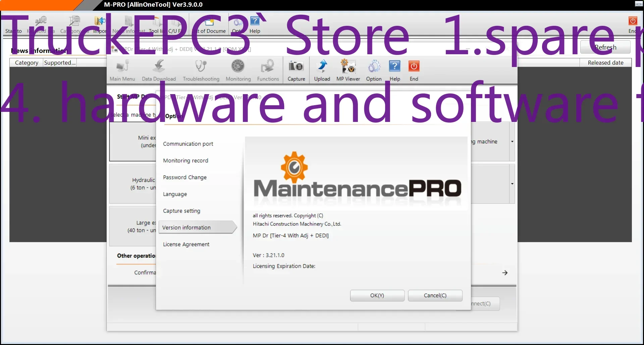Viewport: 644px width, 345px height.
Task: Open the lower machine selection dropdown
Action: 512,184
